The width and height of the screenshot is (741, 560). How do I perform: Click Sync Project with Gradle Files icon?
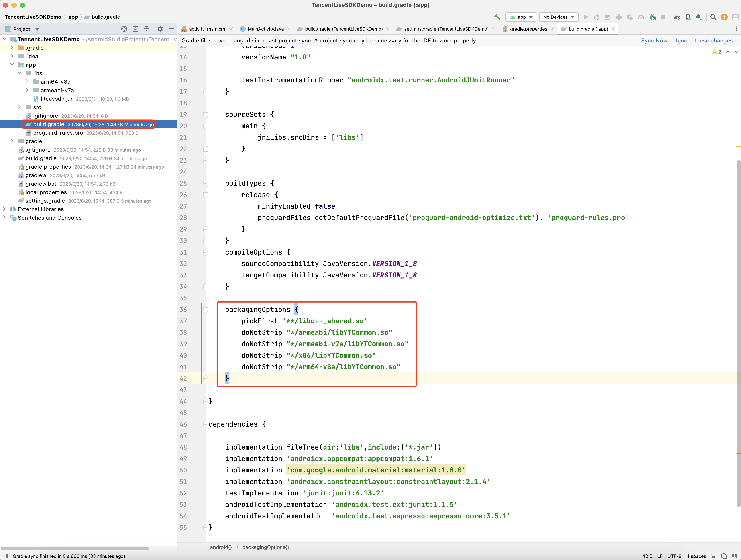677,17
